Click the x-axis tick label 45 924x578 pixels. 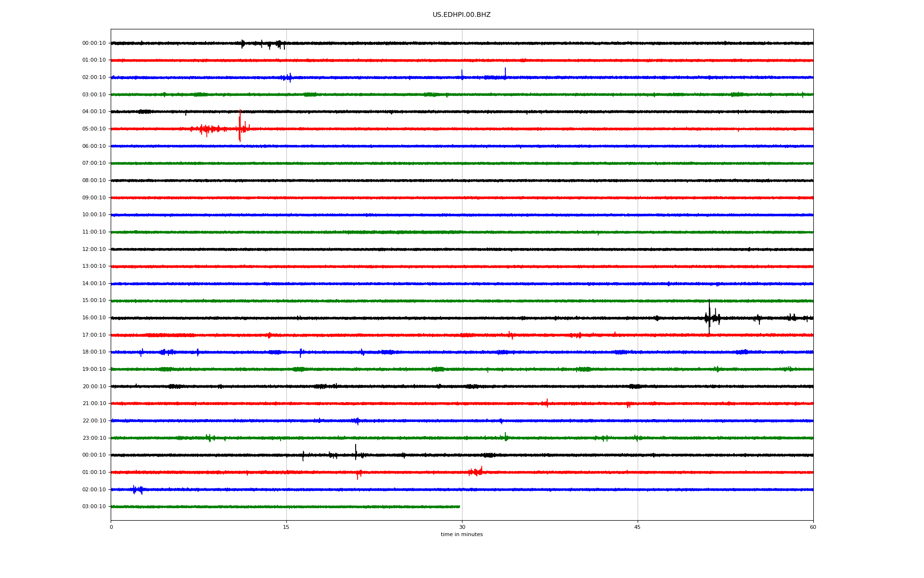click(x=637, y=527)
